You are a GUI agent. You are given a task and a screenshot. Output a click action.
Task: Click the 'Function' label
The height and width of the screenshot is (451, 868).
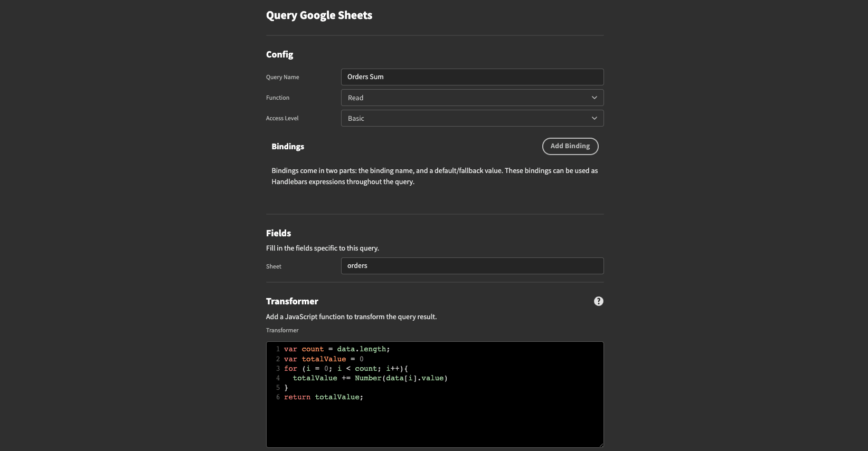click(278, 98)
